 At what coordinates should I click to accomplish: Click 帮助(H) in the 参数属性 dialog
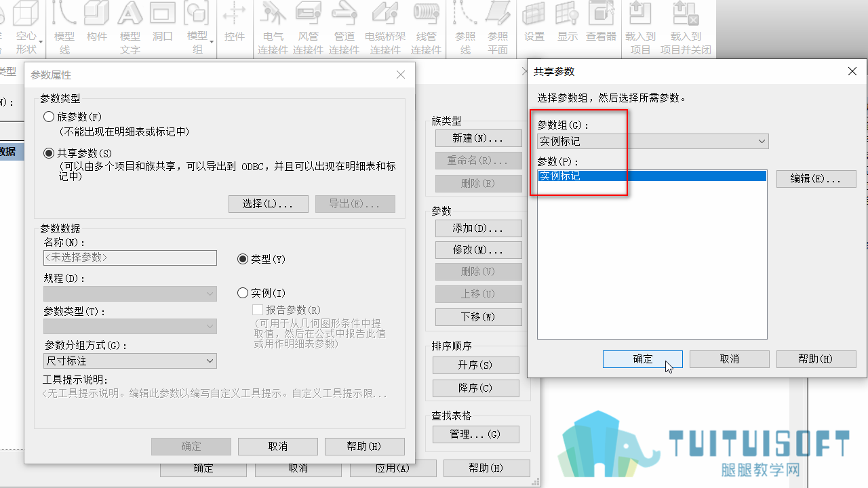365,446
